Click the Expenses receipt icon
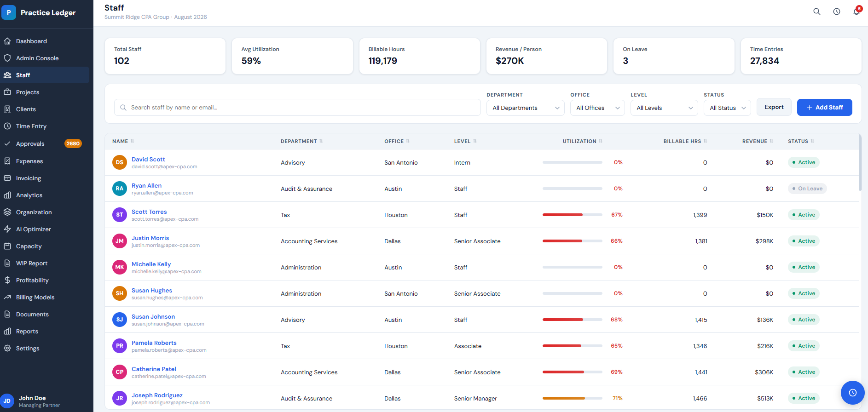Viewport: 868px width, 412px height. (7, 161)
